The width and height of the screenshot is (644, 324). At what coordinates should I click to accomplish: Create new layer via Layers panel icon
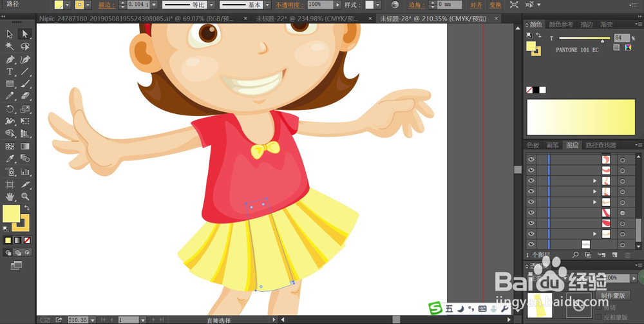(x=614, y=255)
